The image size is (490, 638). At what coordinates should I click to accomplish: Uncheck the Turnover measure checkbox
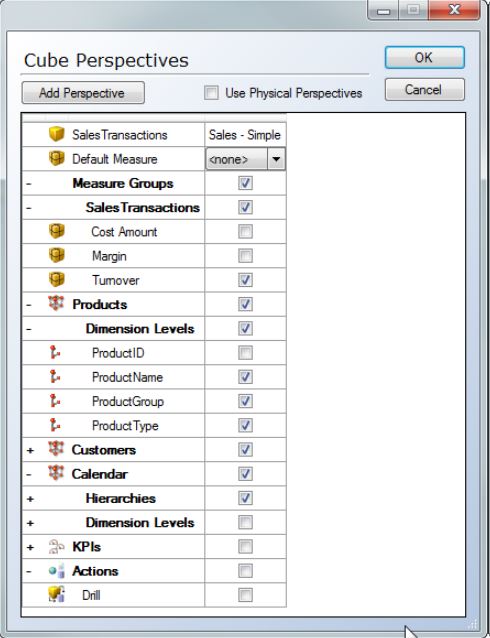[x=245, y=280]
